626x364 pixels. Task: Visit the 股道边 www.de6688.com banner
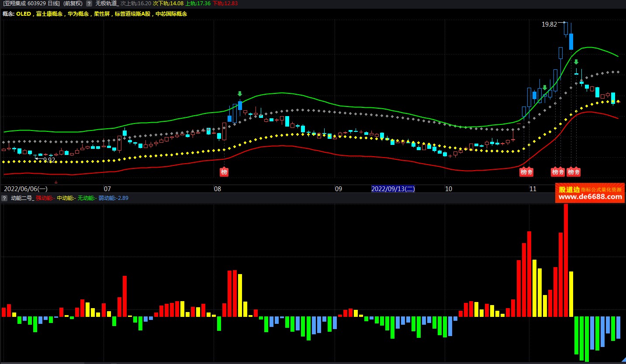(x=590, y=193)
